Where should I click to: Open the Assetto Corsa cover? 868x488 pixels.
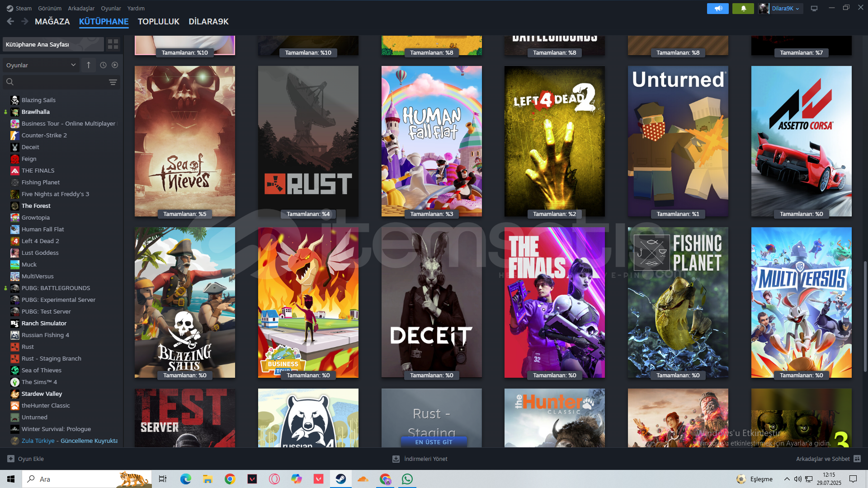[802, 141]
